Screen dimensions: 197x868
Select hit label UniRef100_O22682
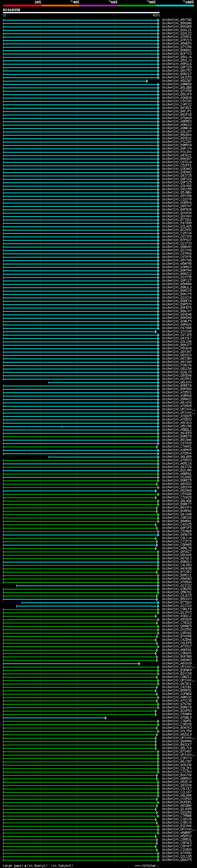pyautogui.click(x=177, y=477)
